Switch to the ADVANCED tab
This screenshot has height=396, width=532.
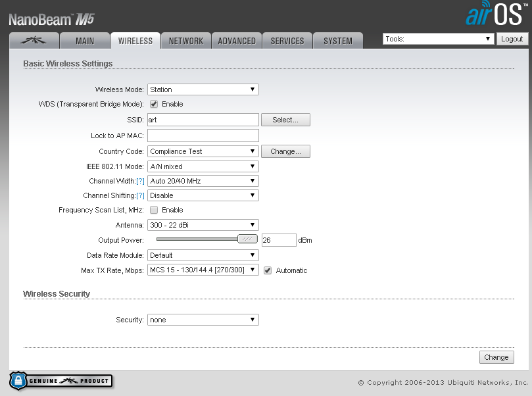pos(237,41)
